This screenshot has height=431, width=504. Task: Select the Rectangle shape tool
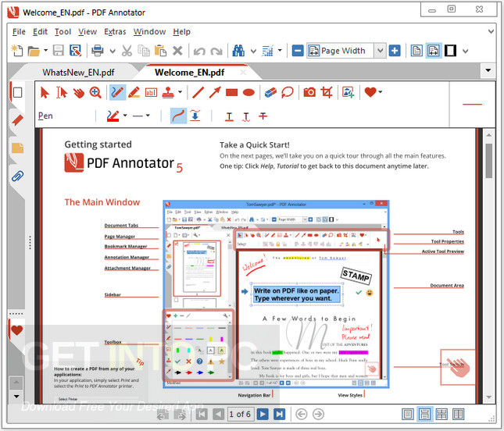(232, 93)
